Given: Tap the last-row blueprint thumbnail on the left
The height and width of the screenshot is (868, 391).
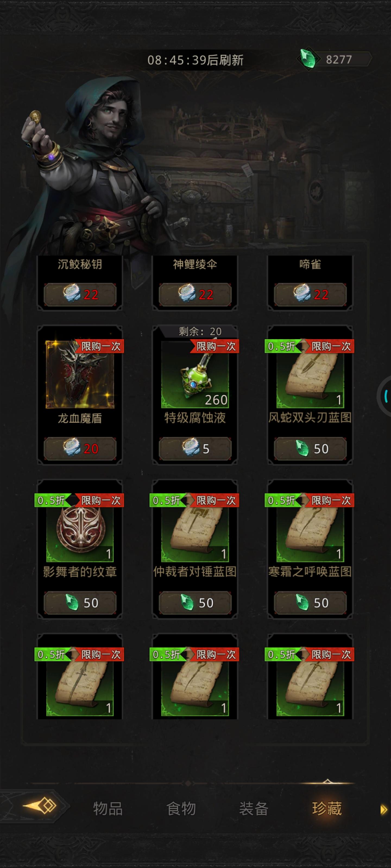Looking at the screenshot, I should (80, 682).
